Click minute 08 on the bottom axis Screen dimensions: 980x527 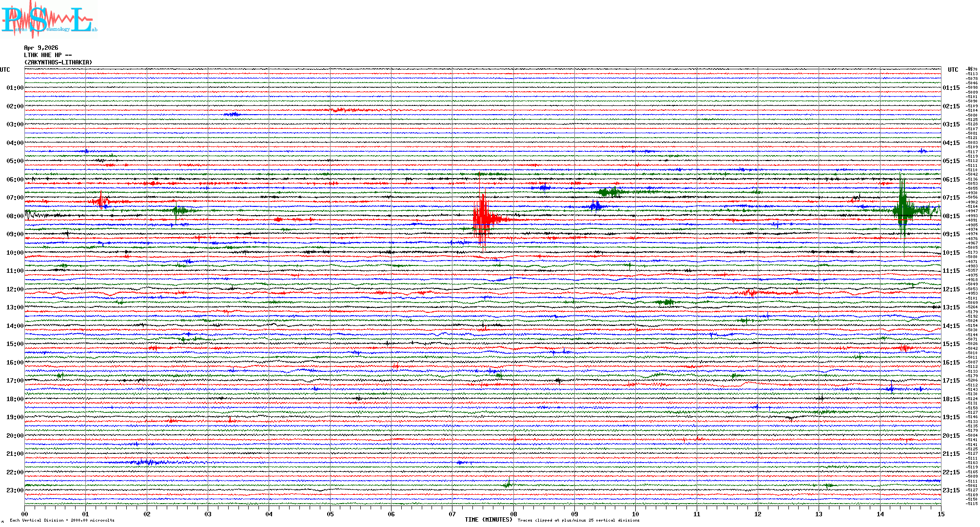[x=513, y=514]
